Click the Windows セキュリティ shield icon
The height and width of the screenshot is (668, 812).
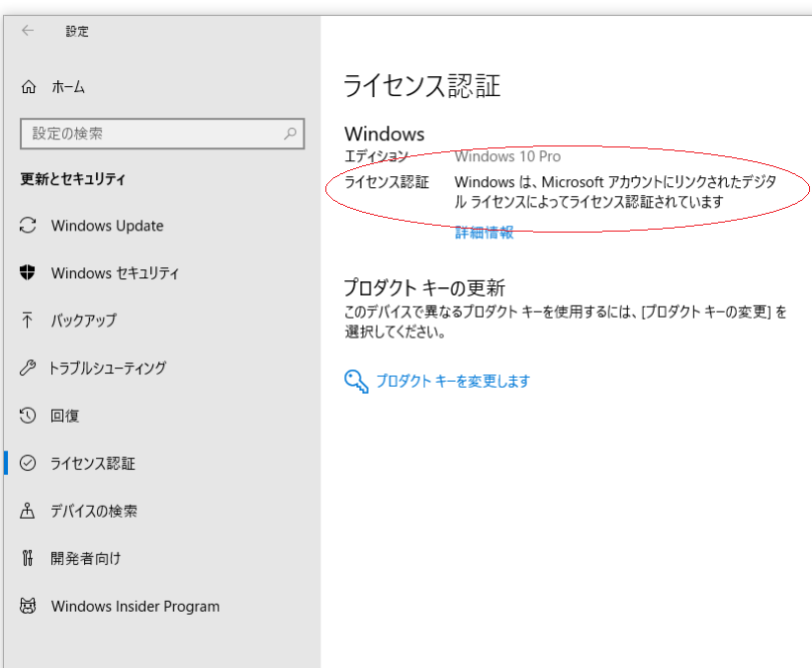[x=28, y=272]
